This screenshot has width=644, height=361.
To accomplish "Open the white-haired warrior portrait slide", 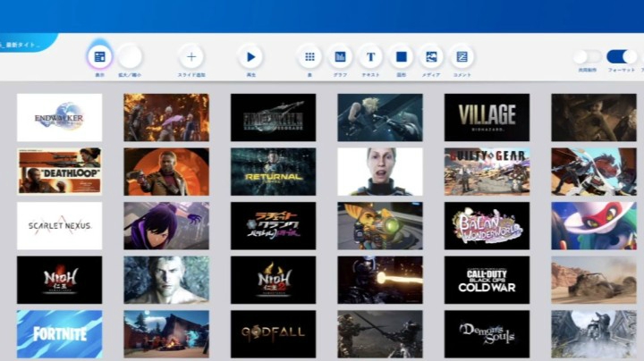I will click(166, 280).
